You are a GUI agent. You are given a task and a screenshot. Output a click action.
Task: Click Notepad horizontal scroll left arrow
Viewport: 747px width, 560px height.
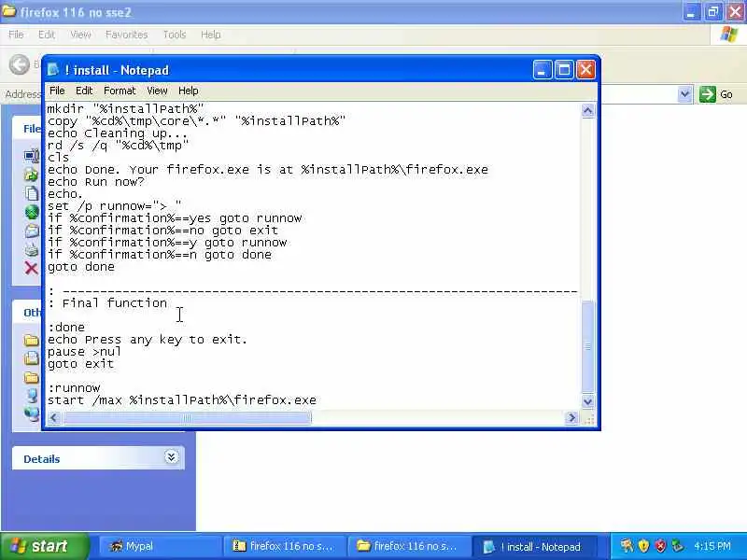54,417
